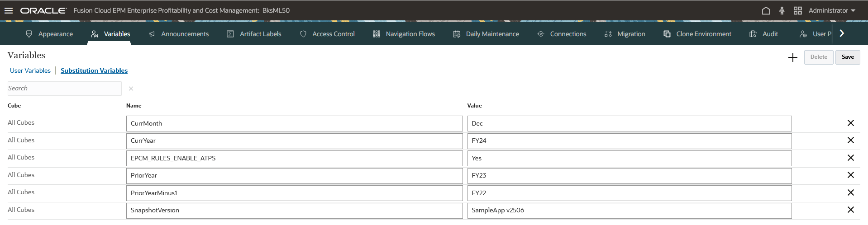
Task: Edit the CurrYear value field FY24
Action: pos(630,141)
